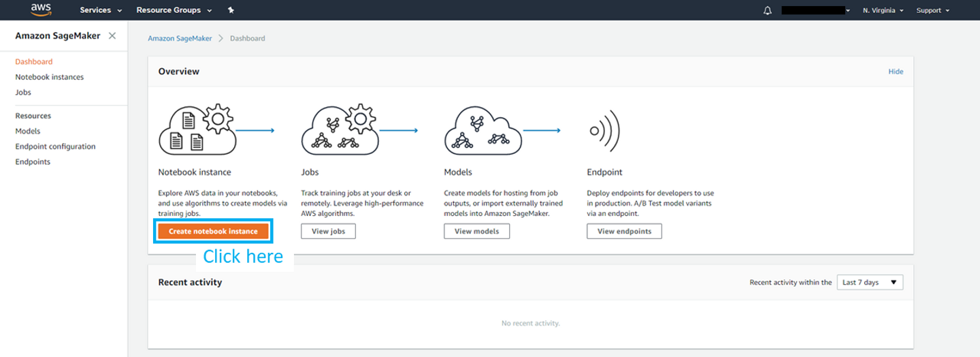The width and height of the screenshot is (980, 357).
Task: Select Endpoint configuration in sidebar
Action: (55, 146)
